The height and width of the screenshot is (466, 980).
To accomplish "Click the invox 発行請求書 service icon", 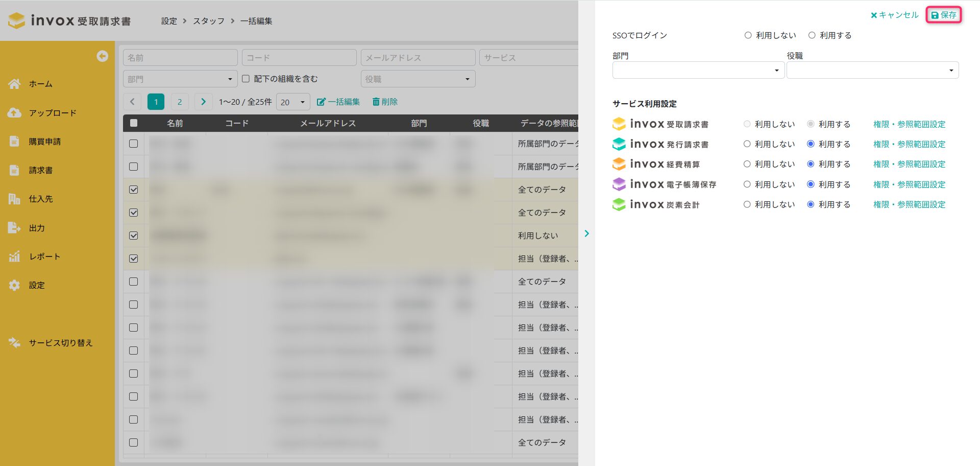I will click(619, 144).
